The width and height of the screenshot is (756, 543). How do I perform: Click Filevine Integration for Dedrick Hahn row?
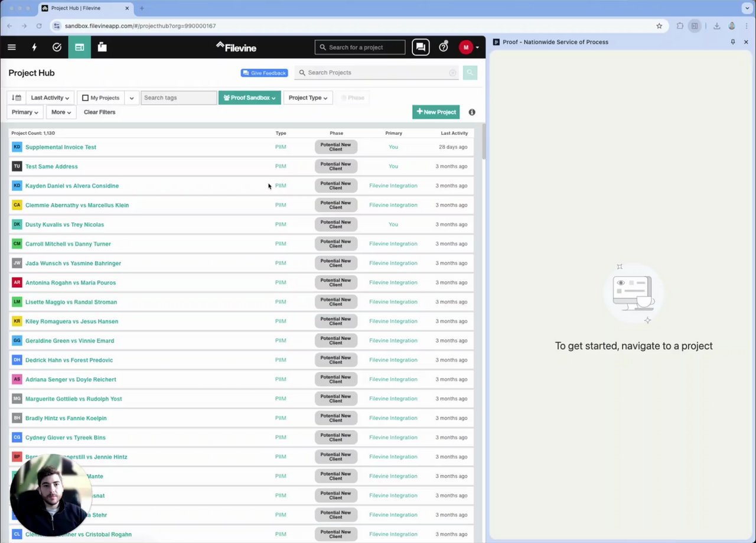click(x=393, y=360)
